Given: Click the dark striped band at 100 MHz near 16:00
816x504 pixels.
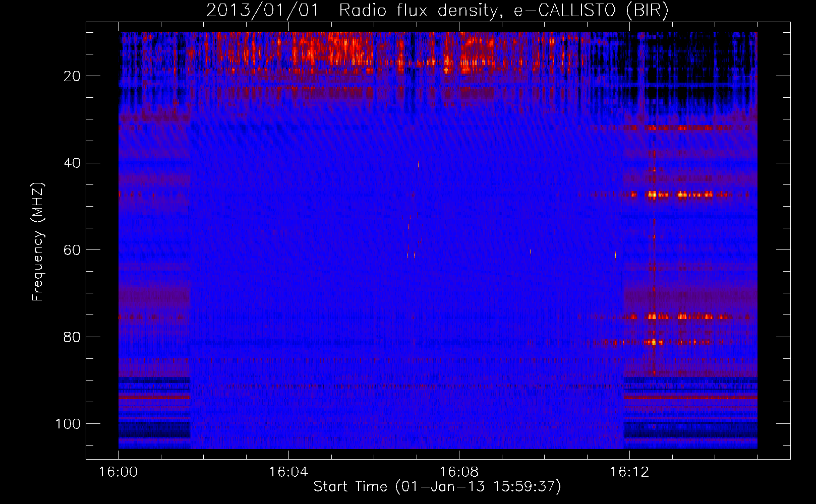Looking at the screenshot, I should click(154, 429).
